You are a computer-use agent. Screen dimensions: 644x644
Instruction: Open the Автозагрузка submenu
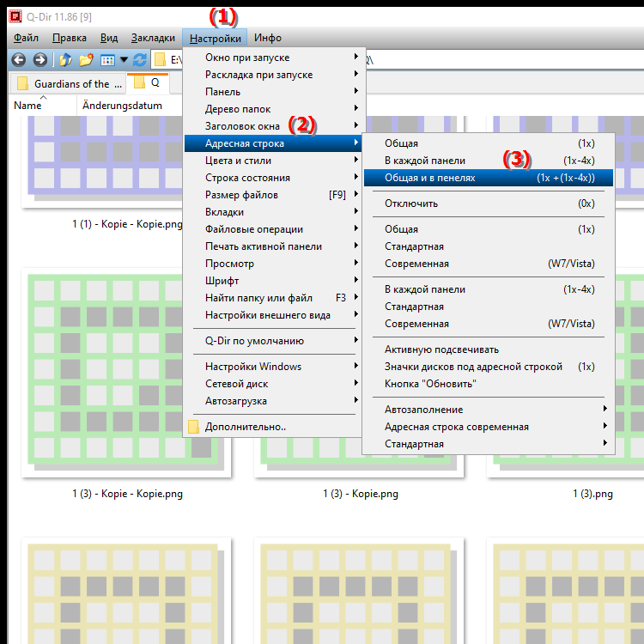click(x=273, y=401)
